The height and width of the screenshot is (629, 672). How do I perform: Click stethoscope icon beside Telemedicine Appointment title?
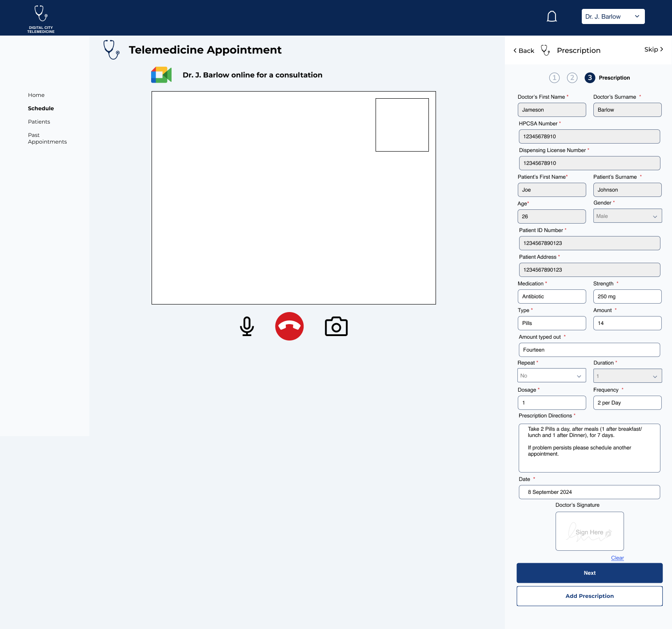coord(111,49)
